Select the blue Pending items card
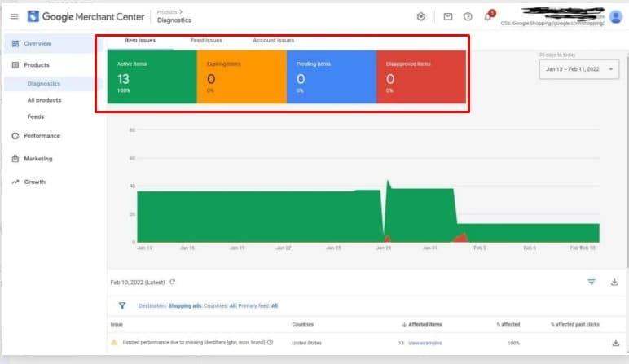Viewport: 629px width, 364px height. click(332, 77)
